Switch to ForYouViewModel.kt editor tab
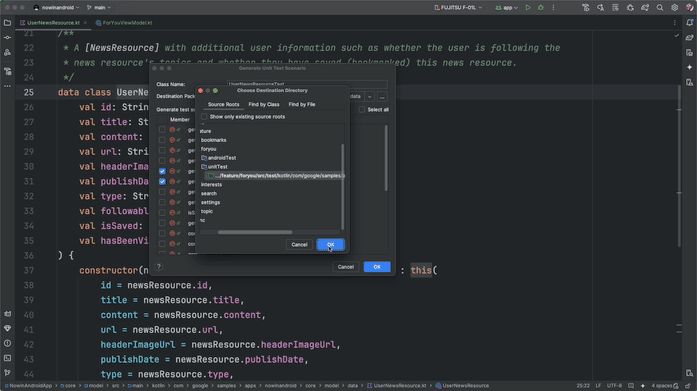 pyautogui.click(x=124, y=23)
